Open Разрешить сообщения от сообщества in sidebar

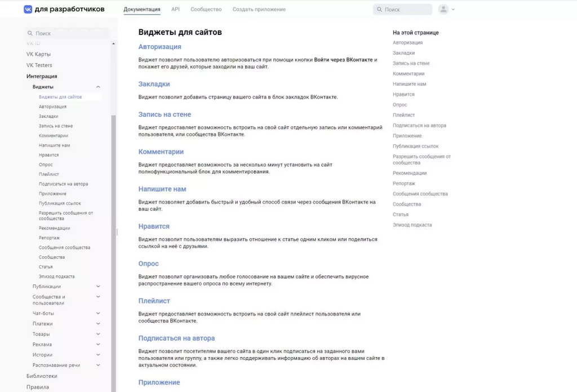66,216
